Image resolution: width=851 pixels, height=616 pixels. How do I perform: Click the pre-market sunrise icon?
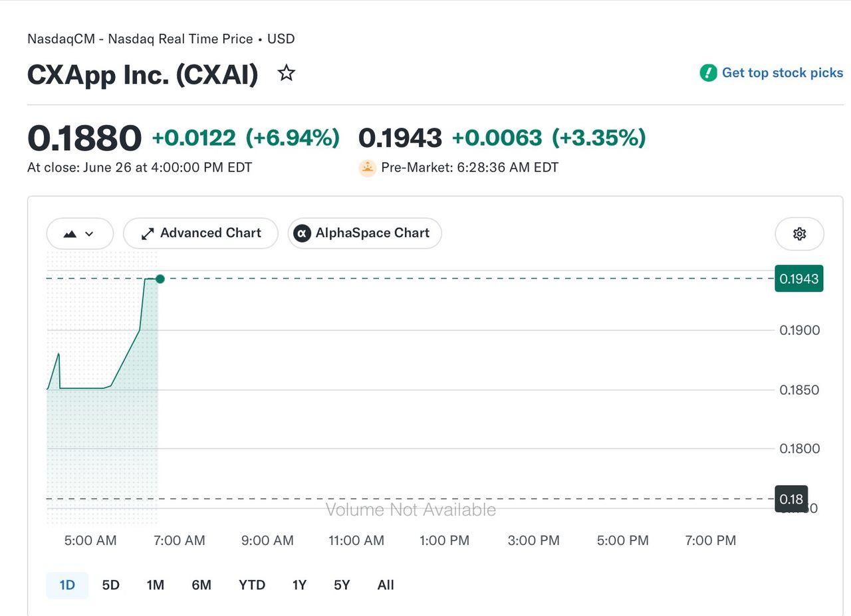[x=368, y=168]
